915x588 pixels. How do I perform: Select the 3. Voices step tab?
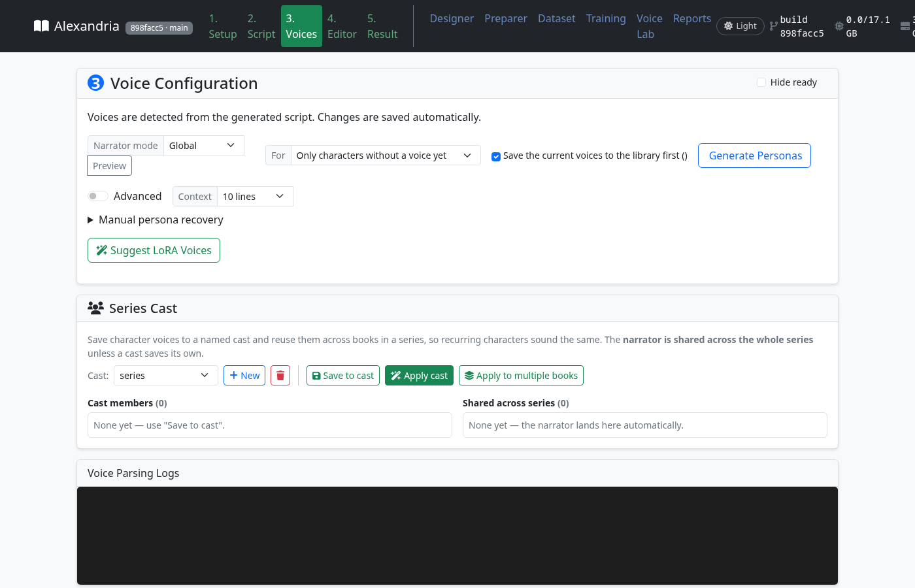point(301,26)
